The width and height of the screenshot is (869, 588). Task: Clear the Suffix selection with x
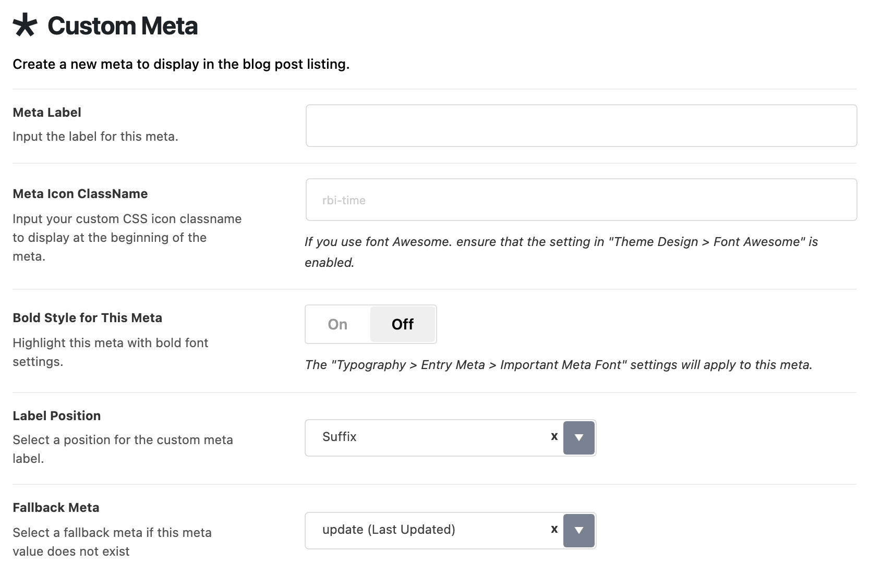pyautogui.click(x=554, y=436)
